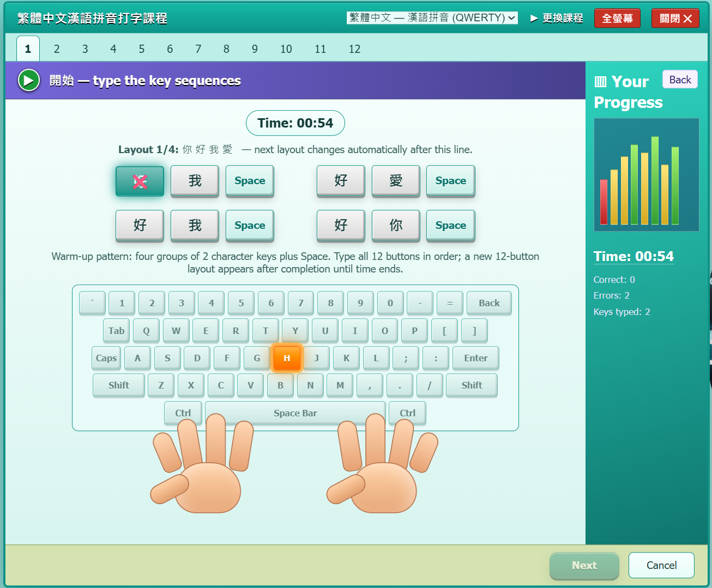Select lesson tab 10
The width and height of the screenshot is (712, 588).
pos(286,49)
